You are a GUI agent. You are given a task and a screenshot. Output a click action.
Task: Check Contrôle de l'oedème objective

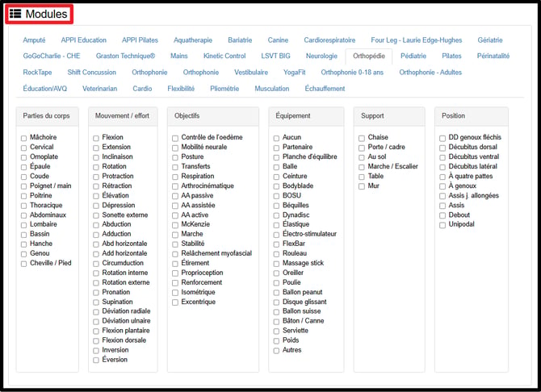click(x=175, y=138)
